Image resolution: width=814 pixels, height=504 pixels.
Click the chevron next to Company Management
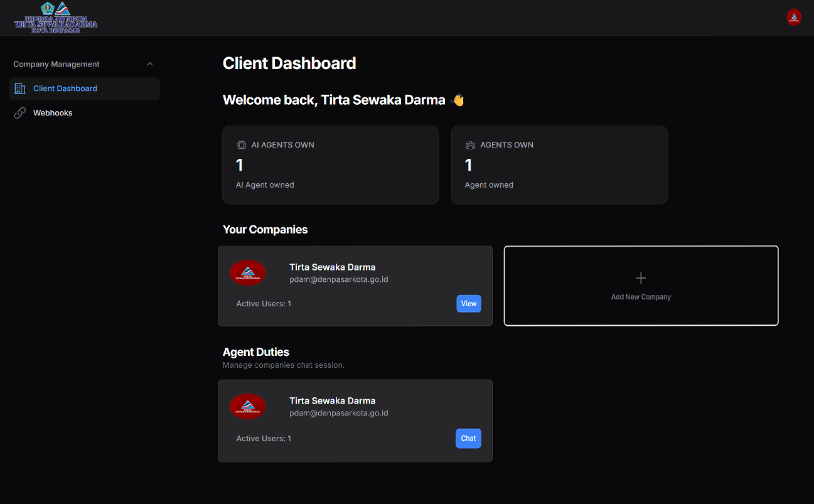coord(149,63)
